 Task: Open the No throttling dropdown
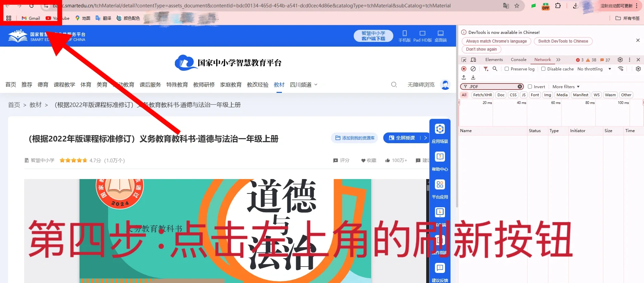[x=594, y=69]
